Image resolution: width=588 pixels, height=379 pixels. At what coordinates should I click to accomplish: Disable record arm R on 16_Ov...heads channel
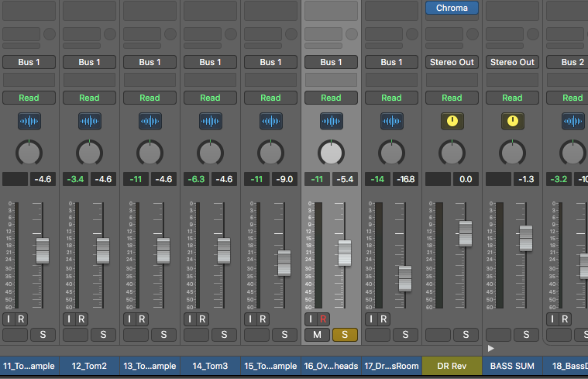[323, 319]
